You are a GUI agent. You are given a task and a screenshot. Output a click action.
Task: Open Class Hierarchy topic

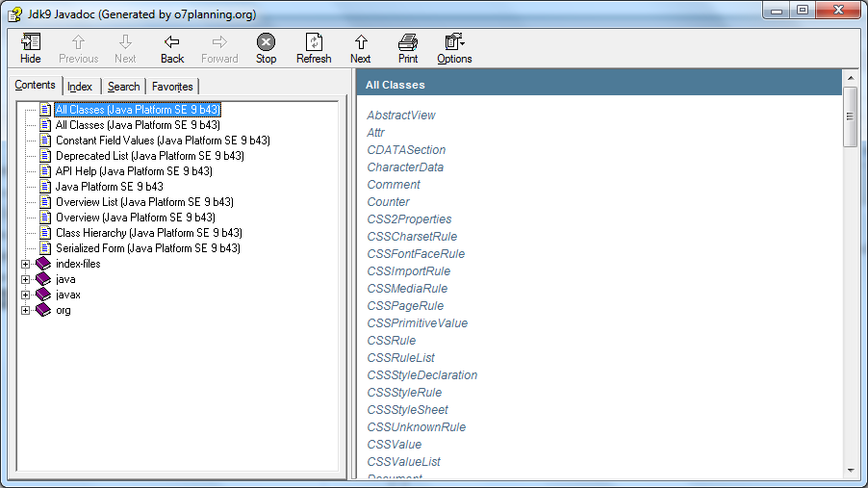[149, 233]
